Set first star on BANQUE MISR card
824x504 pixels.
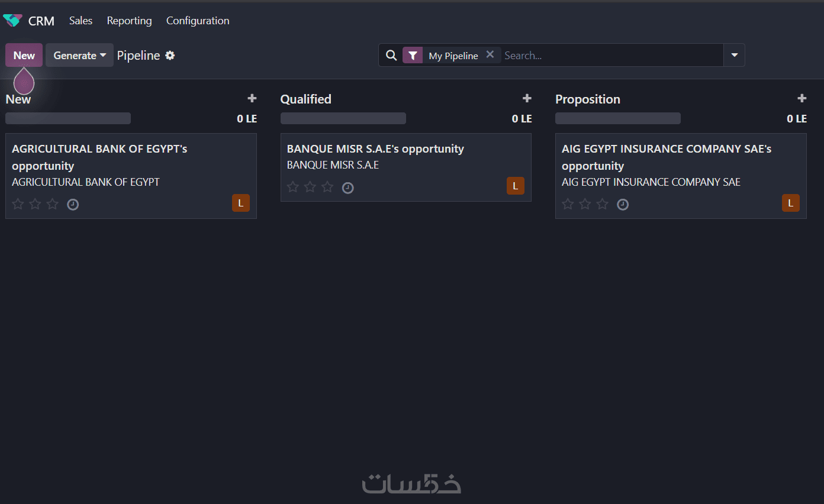point(293,187)
